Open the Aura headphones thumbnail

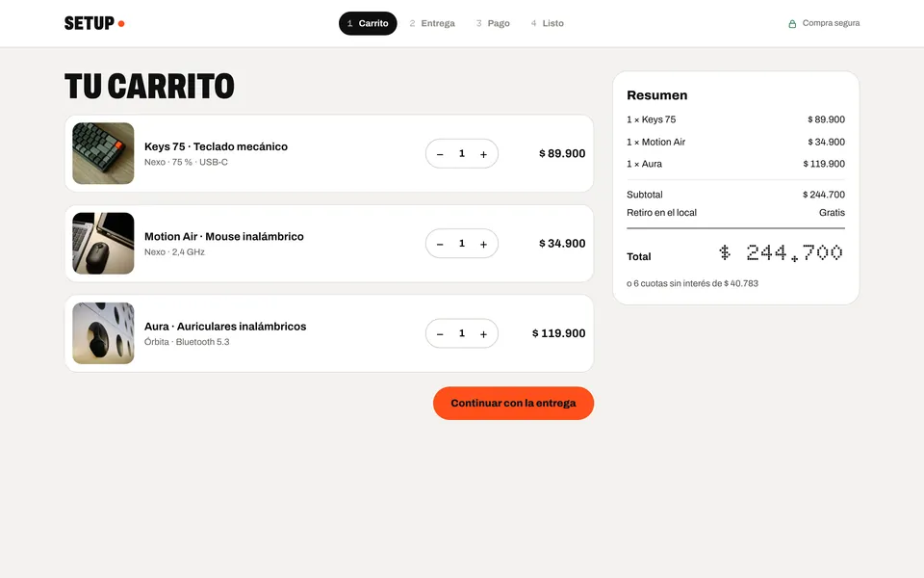click(103, 333)
